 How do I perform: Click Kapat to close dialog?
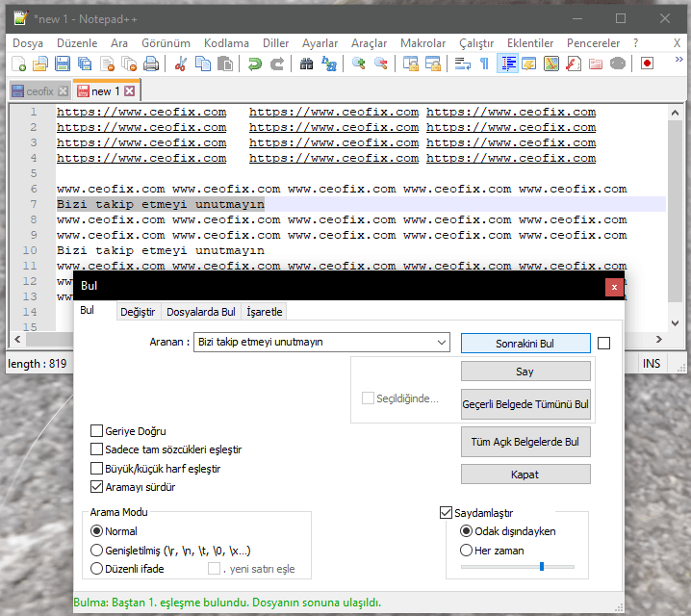(525, 475)
